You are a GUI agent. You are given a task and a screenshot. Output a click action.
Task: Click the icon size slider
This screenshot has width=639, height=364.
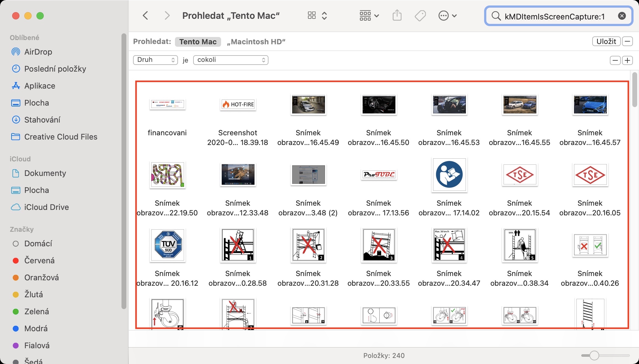coord(594,355)
